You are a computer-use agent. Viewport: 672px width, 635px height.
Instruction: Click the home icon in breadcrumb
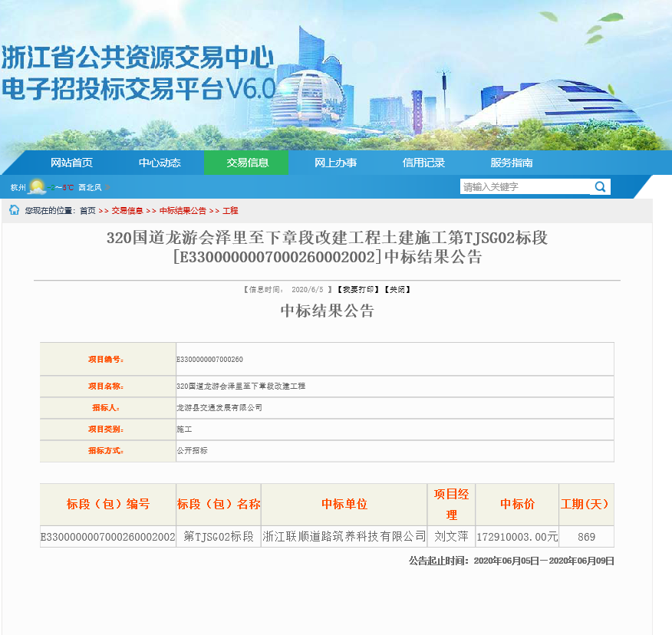pyautogui.click(x=14, y=210)
